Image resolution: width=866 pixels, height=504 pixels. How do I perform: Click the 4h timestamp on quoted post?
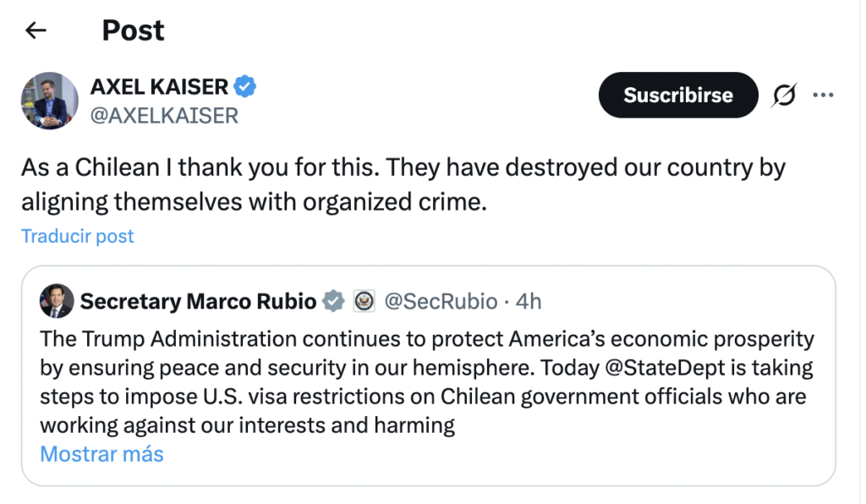click(x=529, y=301)
